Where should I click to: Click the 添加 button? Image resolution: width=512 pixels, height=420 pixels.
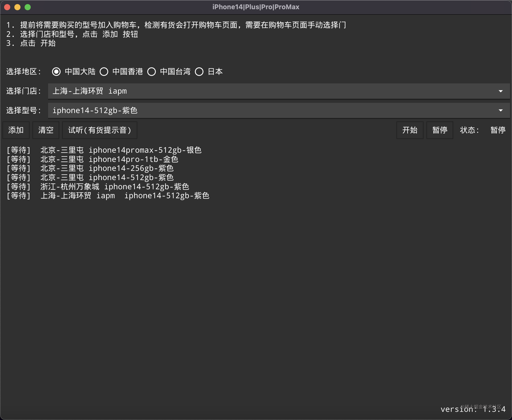[x=16, y=130]
